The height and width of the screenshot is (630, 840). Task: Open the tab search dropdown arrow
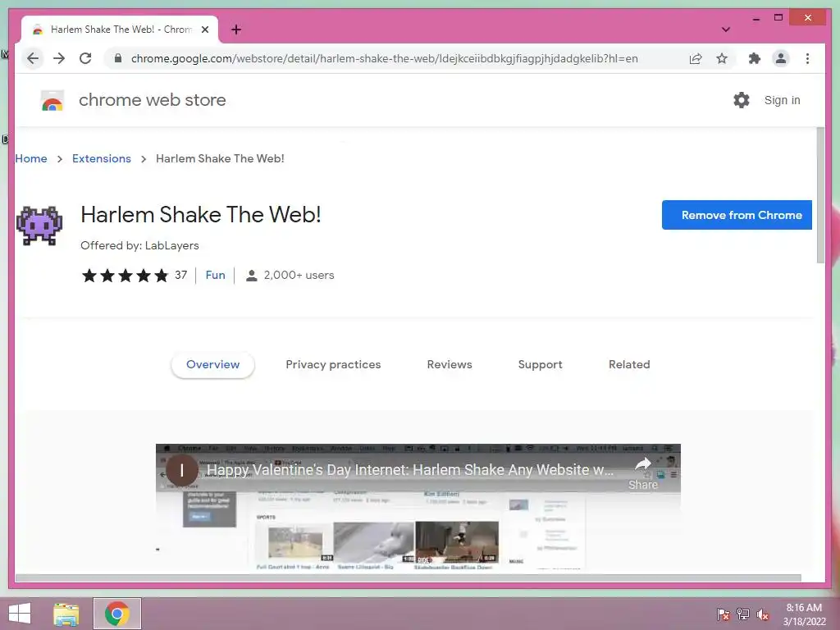click(726, 30)
